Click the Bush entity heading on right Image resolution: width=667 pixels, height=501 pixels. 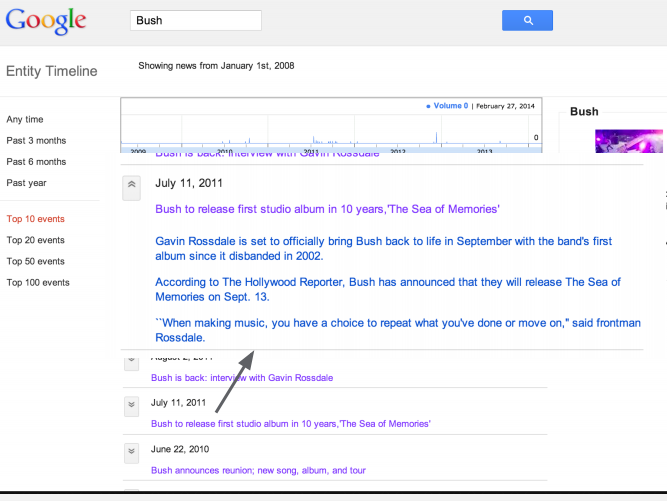click(x=584, y=112)
